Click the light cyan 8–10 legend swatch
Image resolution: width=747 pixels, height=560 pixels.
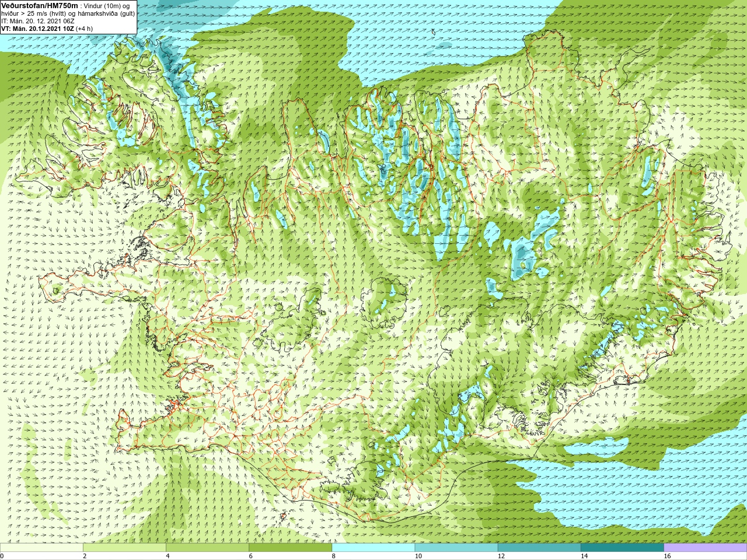(373, 548)
